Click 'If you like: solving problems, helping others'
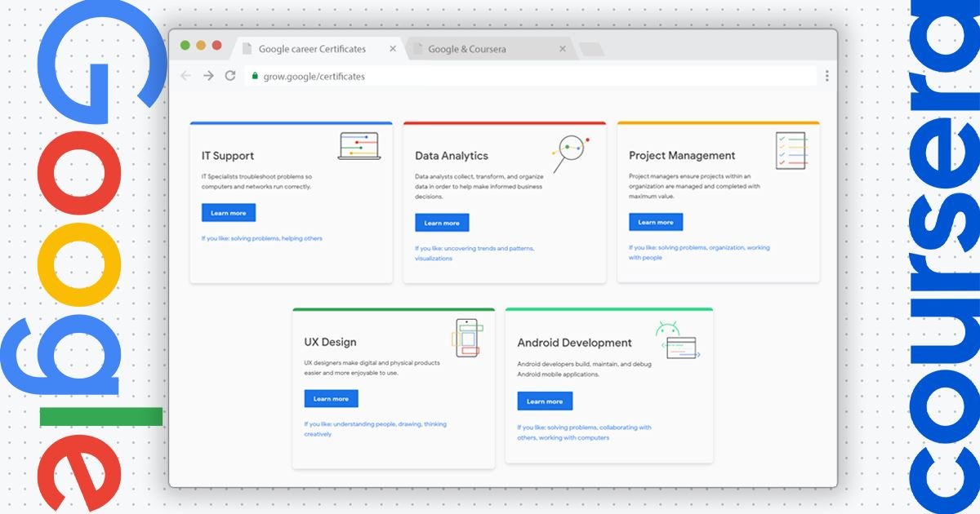This screenshot has height=514, width=980. tap(262, 238)
